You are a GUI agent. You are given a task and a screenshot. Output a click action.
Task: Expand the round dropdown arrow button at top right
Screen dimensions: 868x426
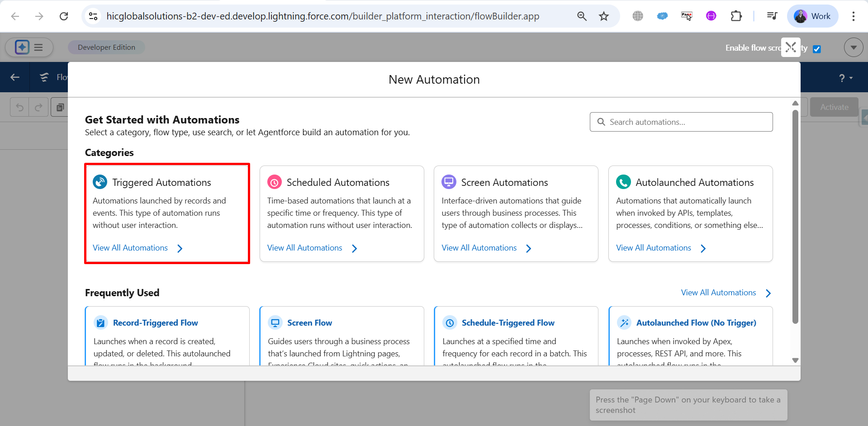coord(853,47)
